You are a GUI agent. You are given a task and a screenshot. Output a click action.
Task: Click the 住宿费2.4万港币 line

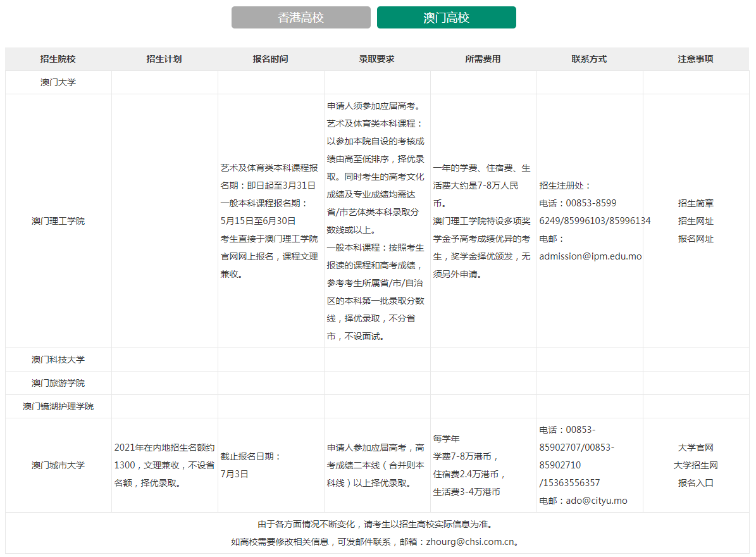469,475
